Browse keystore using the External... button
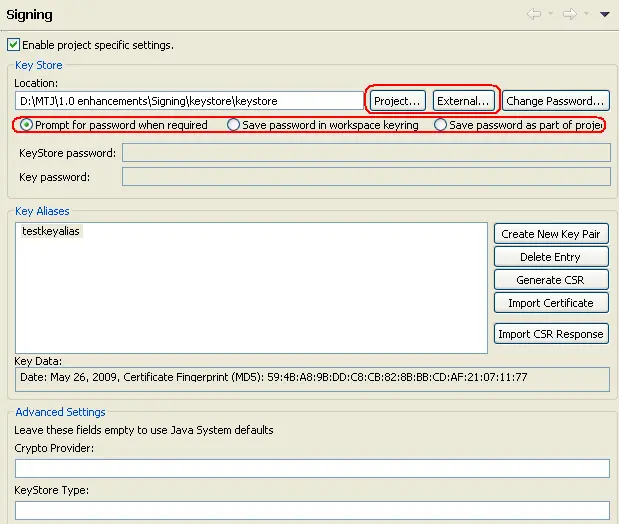Screen dimensions: 619x524 point(463,101)
